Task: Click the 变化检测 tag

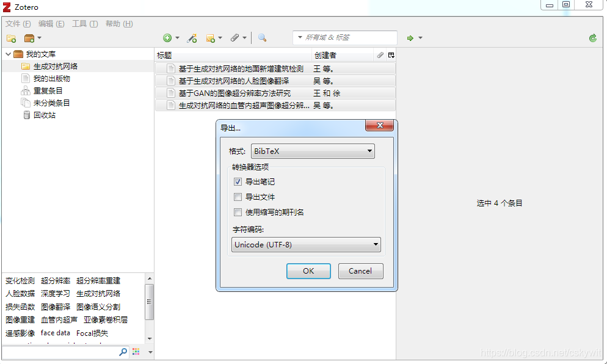Action: point(20,281)
